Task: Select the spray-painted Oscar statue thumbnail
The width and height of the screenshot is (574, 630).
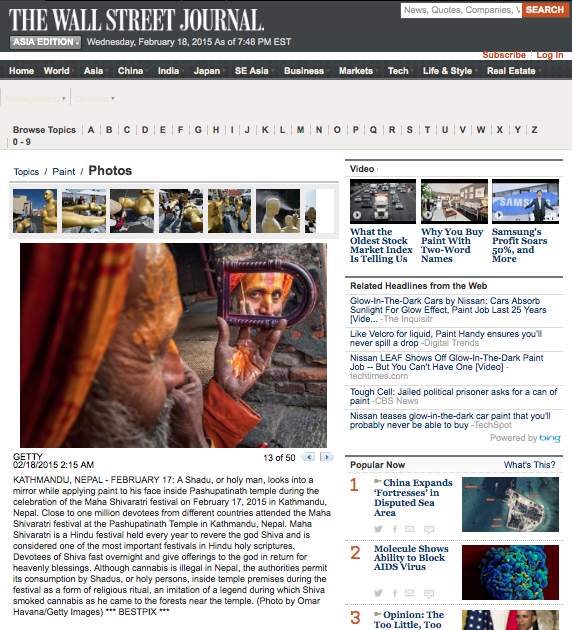Action: pos(278,211)
